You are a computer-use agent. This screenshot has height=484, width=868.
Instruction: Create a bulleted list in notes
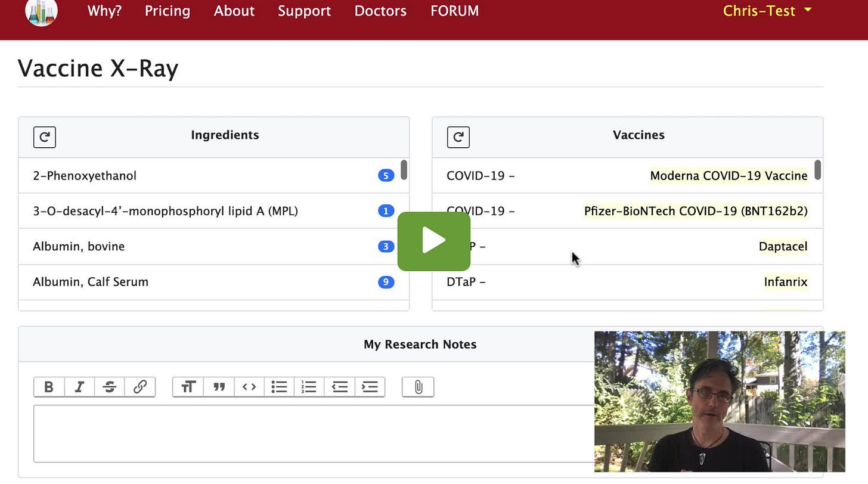(280, 387)
